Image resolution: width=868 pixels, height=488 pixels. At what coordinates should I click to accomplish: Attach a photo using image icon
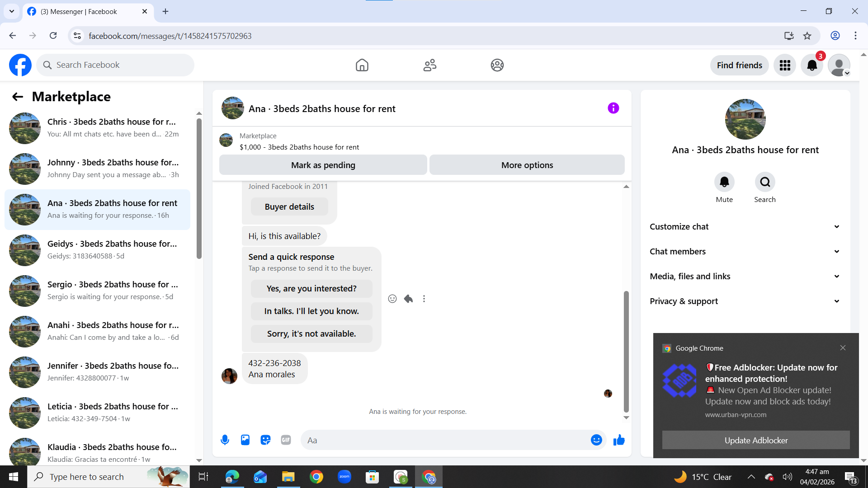(245, 440)
